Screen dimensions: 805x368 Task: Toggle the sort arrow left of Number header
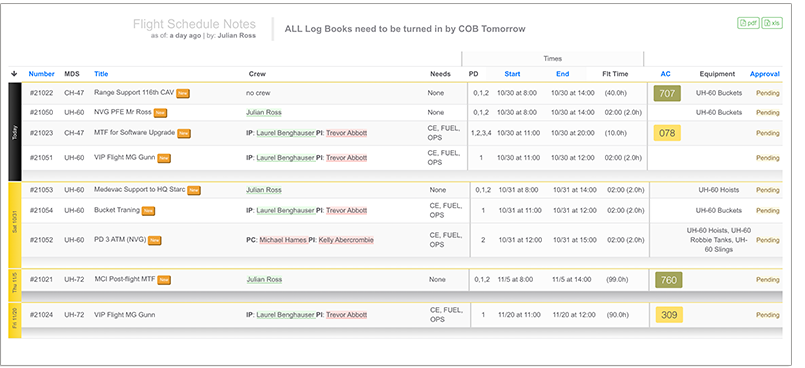point(14,74)
